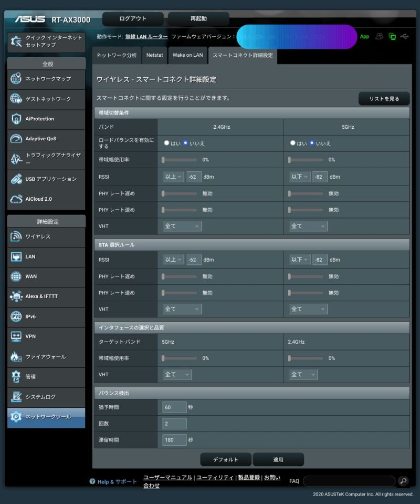Viewport: 420px width, 504px height.
Task: Select はい for 2.4GHz load balance
Action: tap(166, 143)
